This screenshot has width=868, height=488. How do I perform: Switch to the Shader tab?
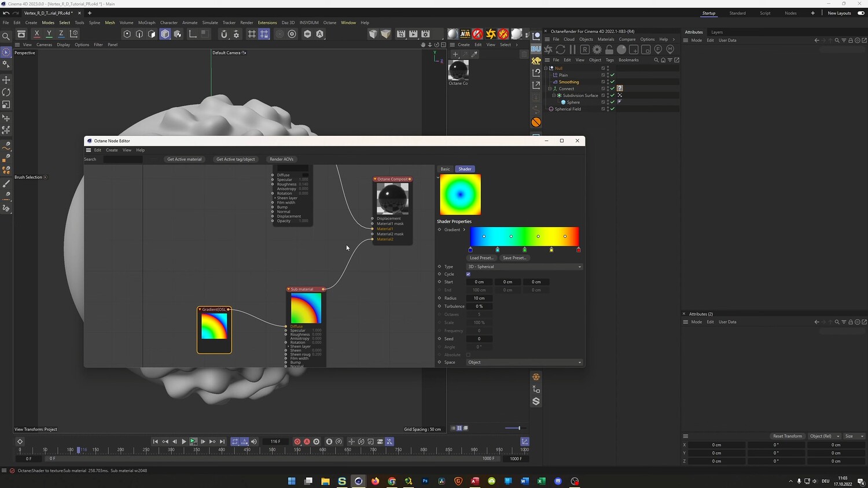tap(465, 169)
